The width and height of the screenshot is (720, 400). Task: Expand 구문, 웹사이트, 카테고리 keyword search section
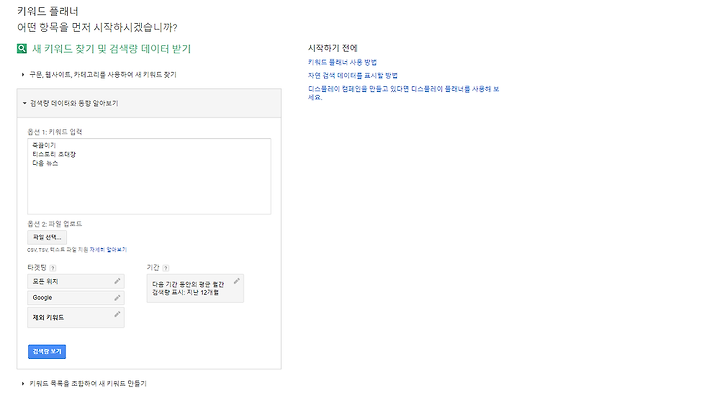99,74
